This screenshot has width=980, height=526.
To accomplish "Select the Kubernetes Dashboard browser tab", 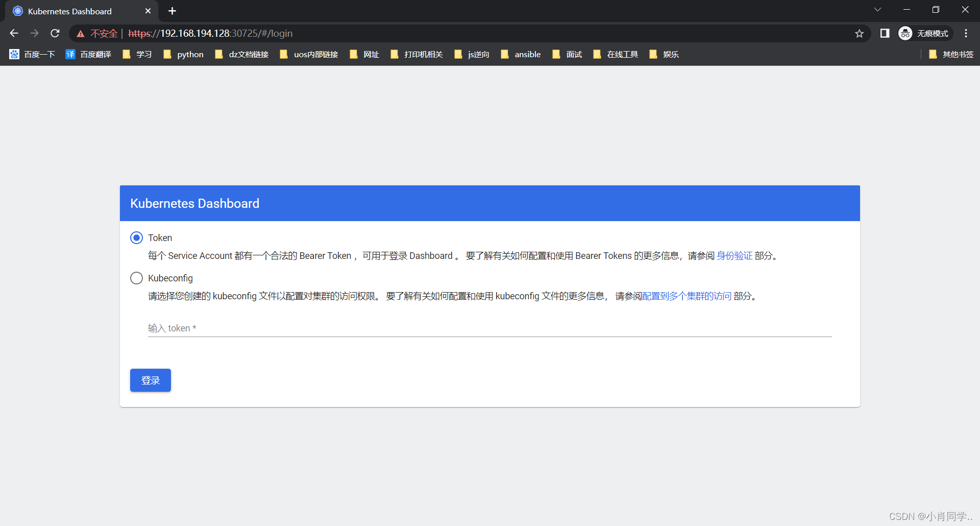I will tap(82, 11).
